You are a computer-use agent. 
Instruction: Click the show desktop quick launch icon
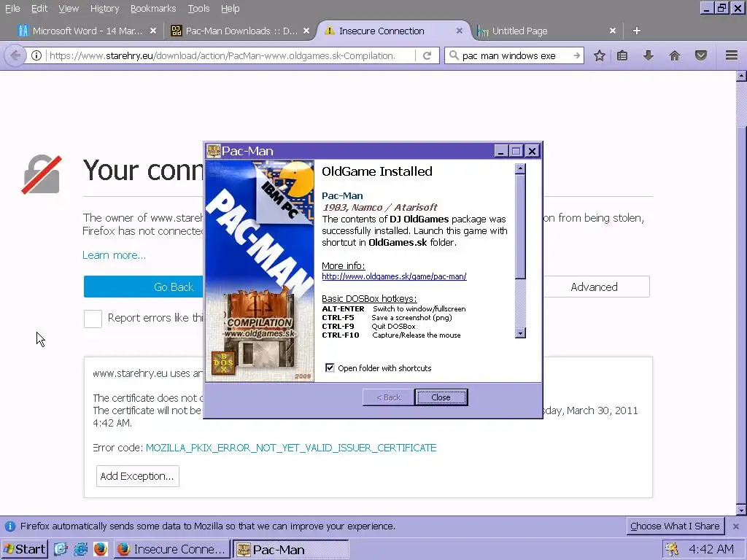pyautogui.click(x=61, y=550)
